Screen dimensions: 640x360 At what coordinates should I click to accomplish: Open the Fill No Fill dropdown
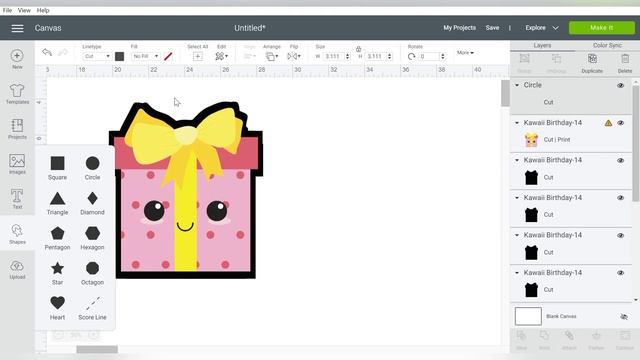click(x=146, y=56)
